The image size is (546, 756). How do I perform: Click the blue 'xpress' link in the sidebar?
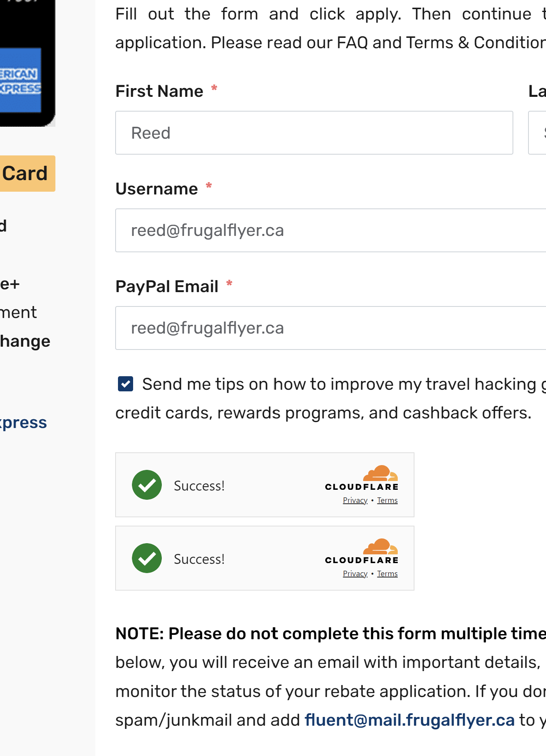click(24, 422)
